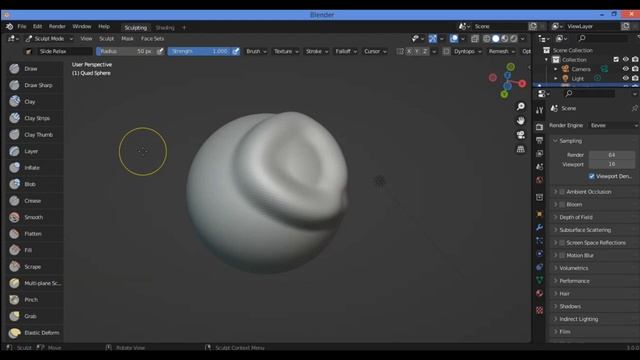Select the Clay Thumb brush
Viewport: 640px width, 360px height.
[x=34, y=135]
